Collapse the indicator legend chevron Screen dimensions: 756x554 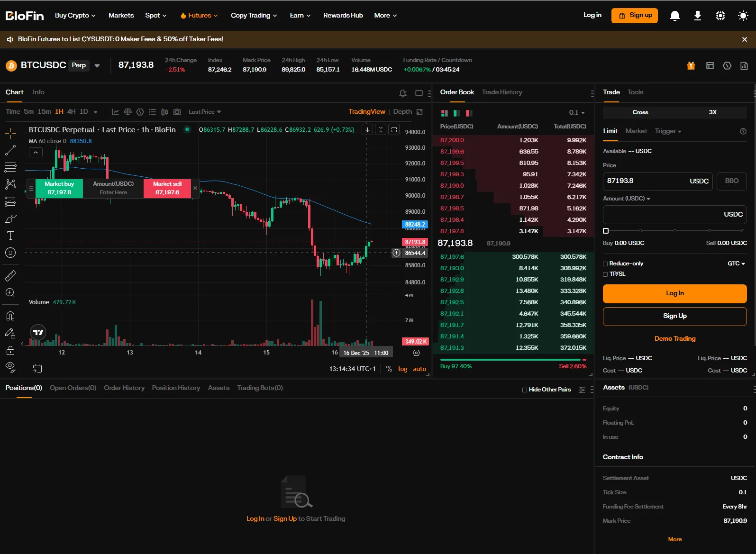click(36, 152)
